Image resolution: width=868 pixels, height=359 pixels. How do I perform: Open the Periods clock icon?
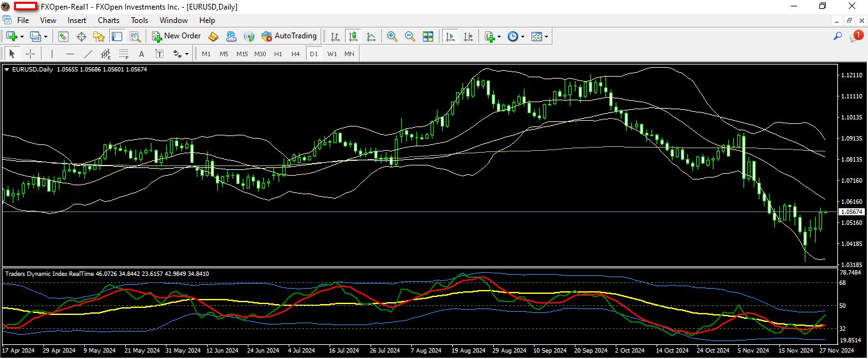coord(513,36)
